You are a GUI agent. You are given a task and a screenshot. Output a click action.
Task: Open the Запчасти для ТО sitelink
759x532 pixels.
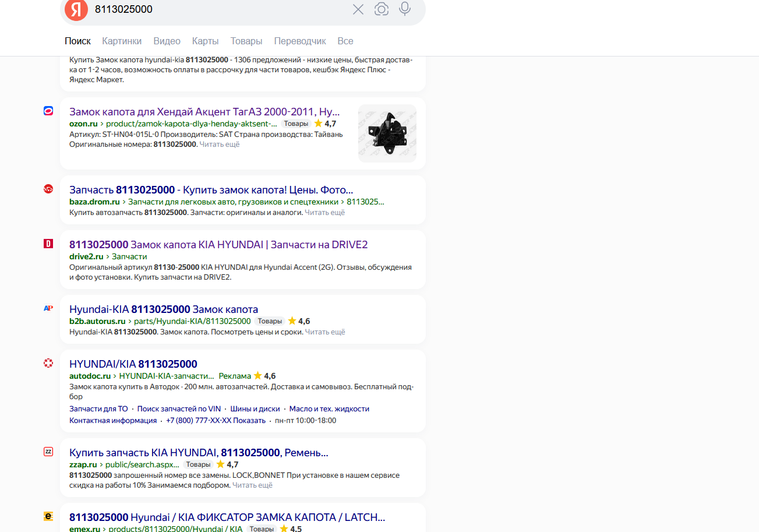click(98, 408)
